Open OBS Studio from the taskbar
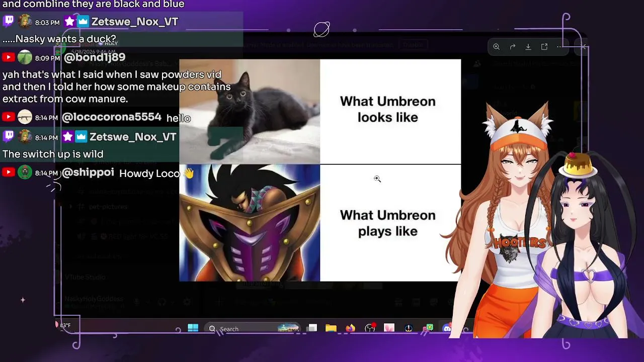The height and width of the screenshot is (362, 644). point(370,328)
